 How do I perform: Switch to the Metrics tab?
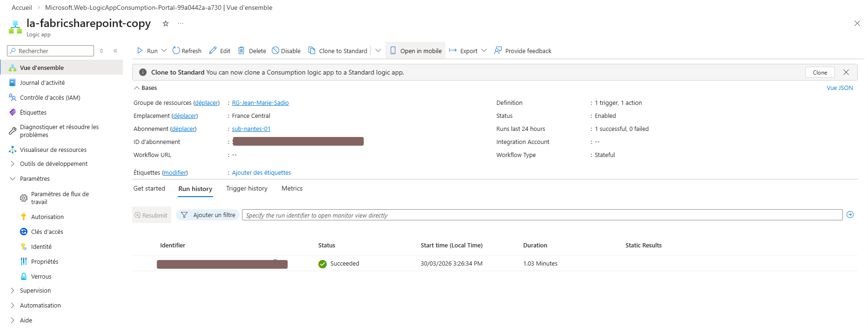[292, 188]
